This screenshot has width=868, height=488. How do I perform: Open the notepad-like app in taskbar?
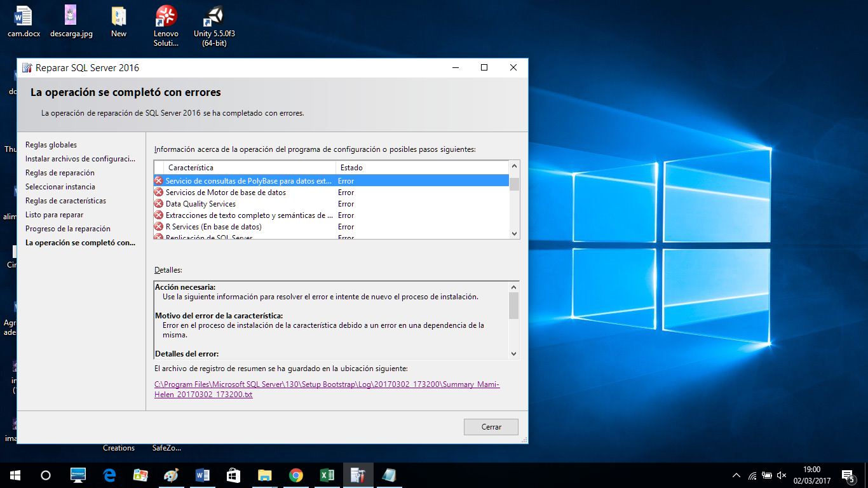tap(390, 475)
